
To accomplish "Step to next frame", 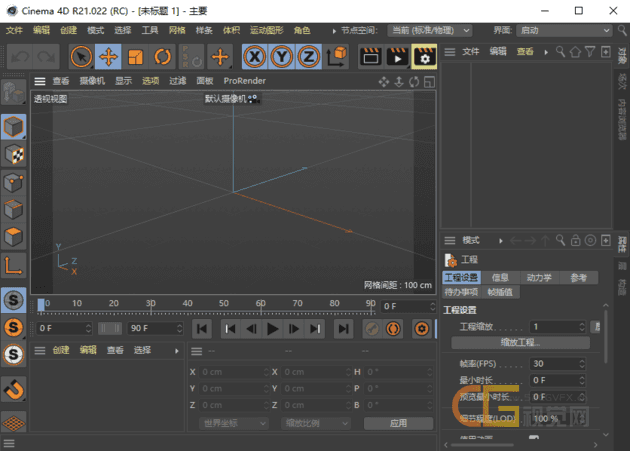I will pos(294,329).
